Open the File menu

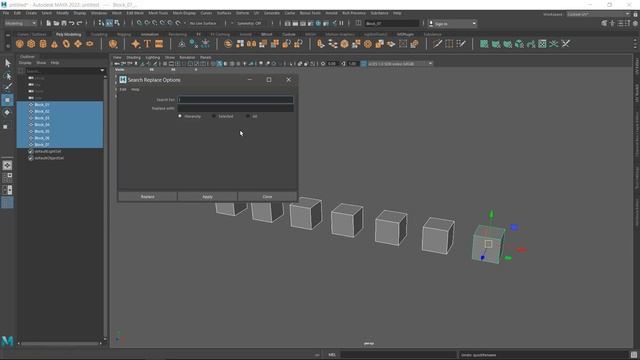pyautogui.click(x=6, y=13)
